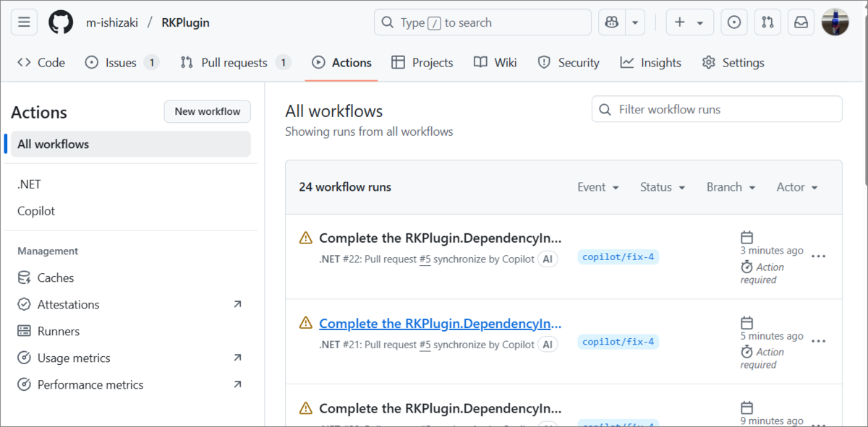Image resolution: width=868 pixels, height=427 pixels.
Task: Click the Attestations verified icon
Action: (24, 304)
